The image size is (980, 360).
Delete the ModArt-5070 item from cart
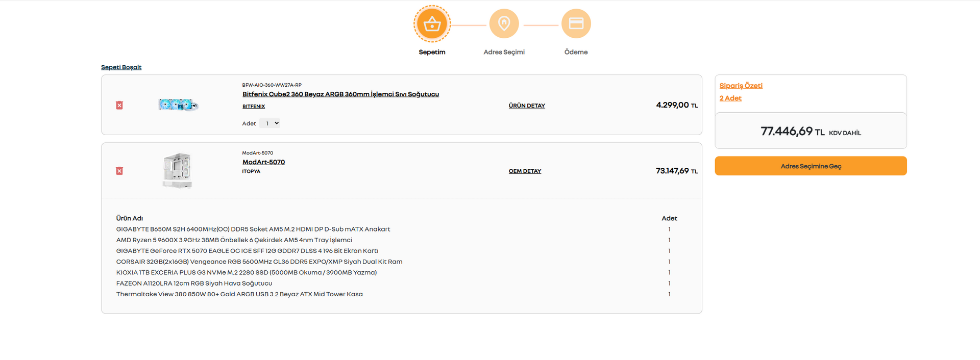(x=119, y=171)
